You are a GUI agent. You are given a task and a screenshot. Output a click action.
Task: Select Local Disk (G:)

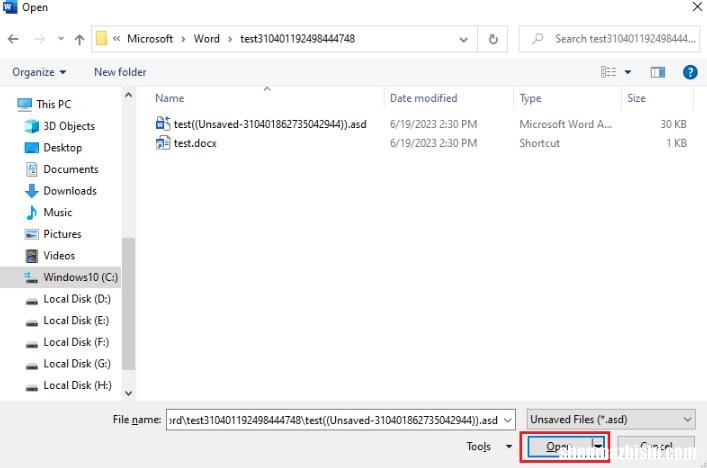coord(77,363)
